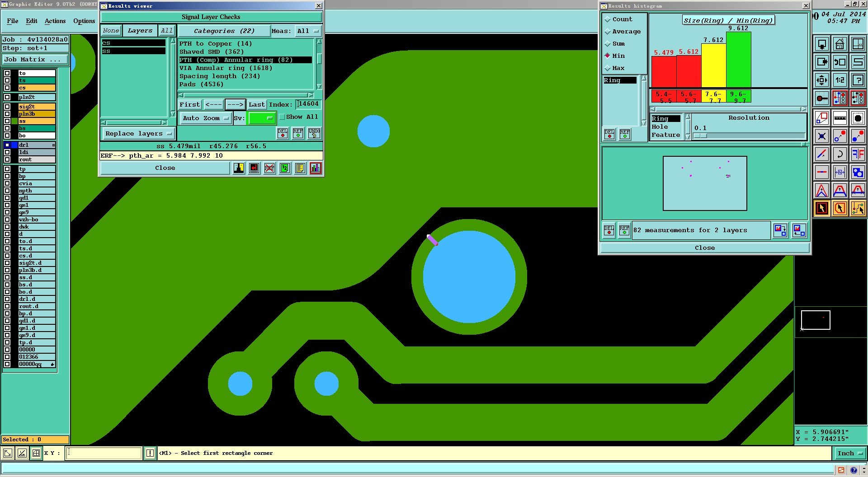Open the Job Matrix menu button
Image resolution: width=868 pixels, height=477 pixels.
[x=35, y=60]
